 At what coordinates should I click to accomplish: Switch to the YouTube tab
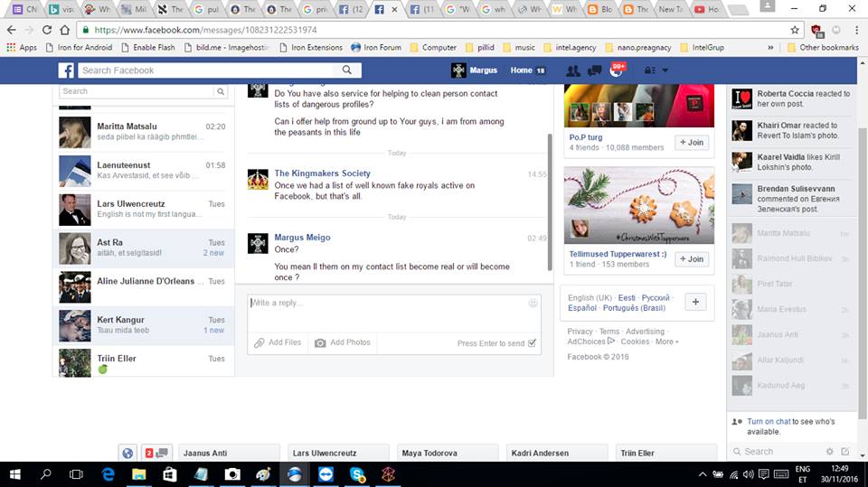[x=707, y=9]
